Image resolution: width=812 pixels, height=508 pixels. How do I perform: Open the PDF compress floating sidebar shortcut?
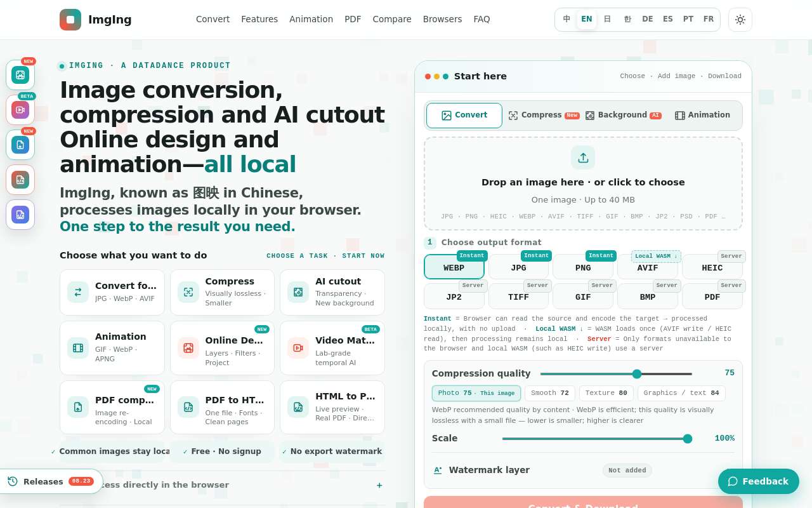20,145
